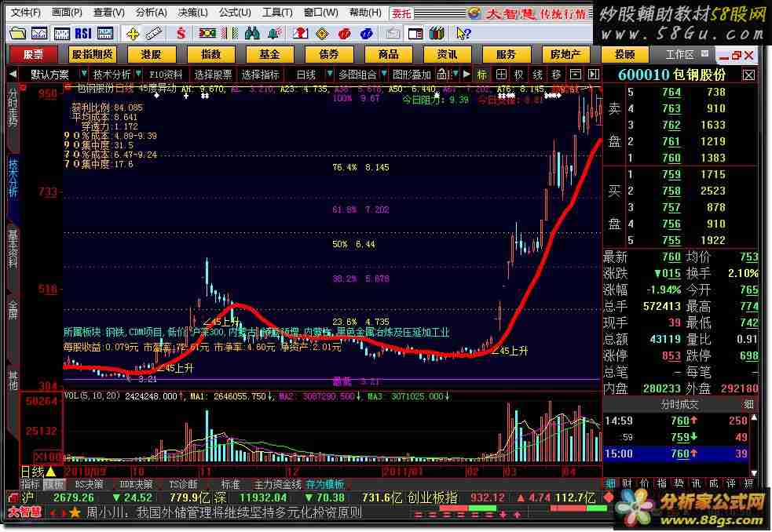The image size is (772, 532).
Task: Click the help pointer question mark icon
Action: pos(463,33)
